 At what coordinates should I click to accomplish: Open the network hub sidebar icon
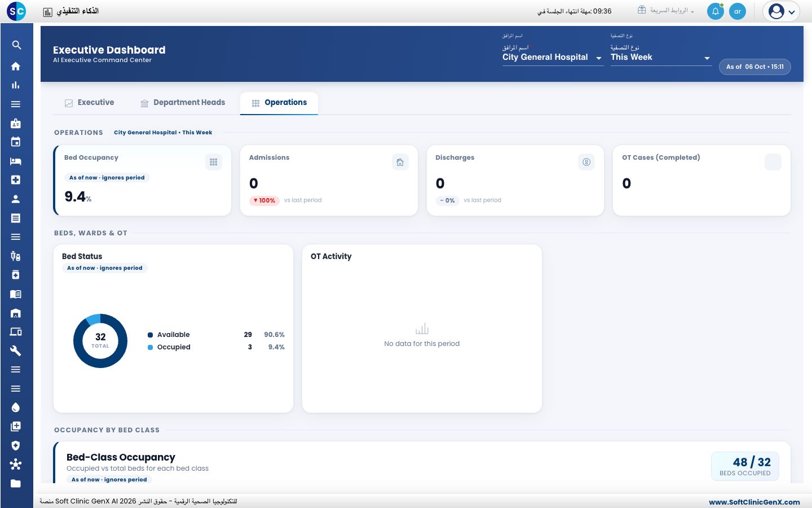point(16,465)
